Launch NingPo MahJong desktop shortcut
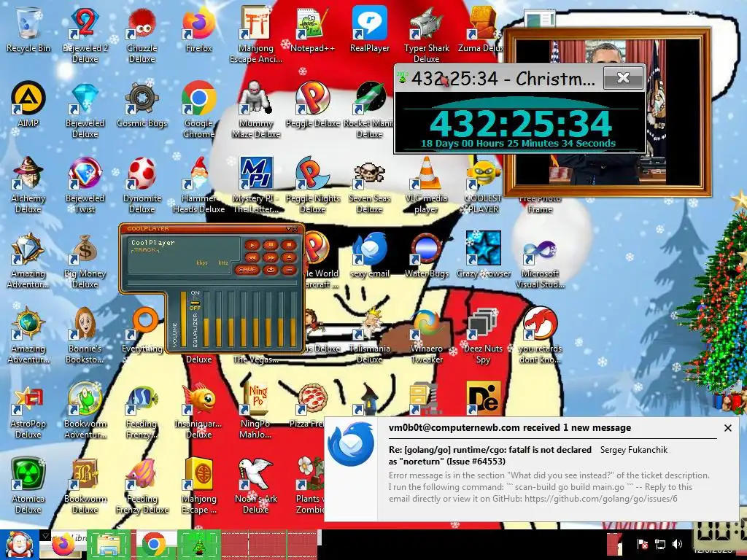 point(255,410)
